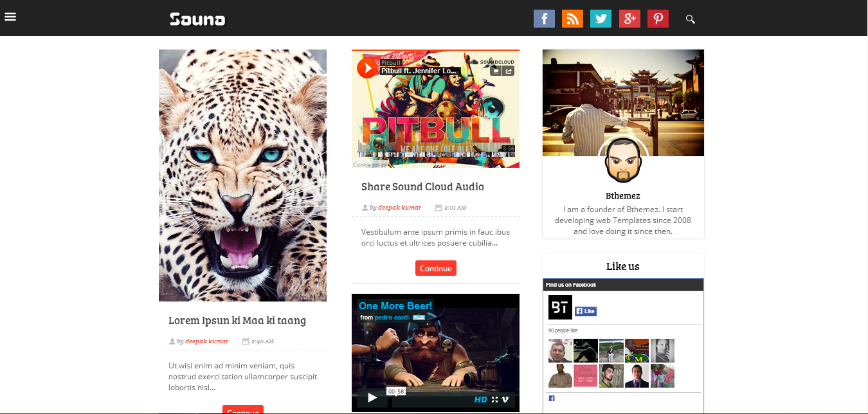Play the One More Beer Vimeo video
This screenshot has height=414, width=868.
(372, 398)
